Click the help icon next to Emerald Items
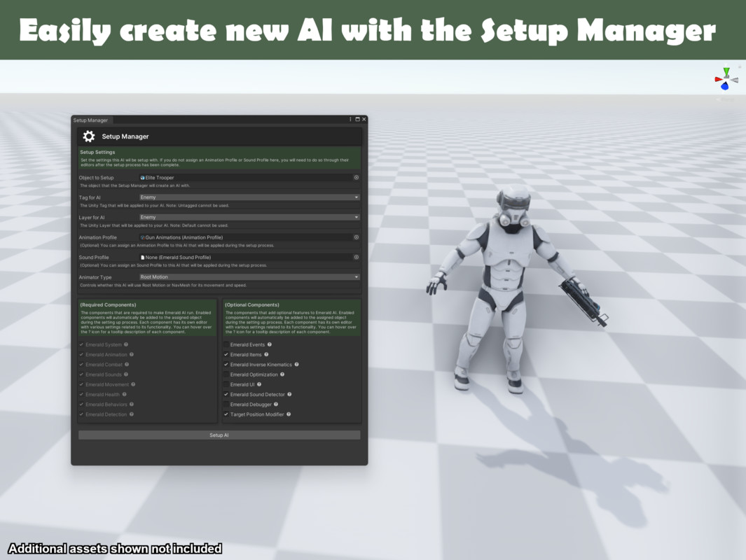The height and width of the screenshot is (560, 746). tap(266, 355)
